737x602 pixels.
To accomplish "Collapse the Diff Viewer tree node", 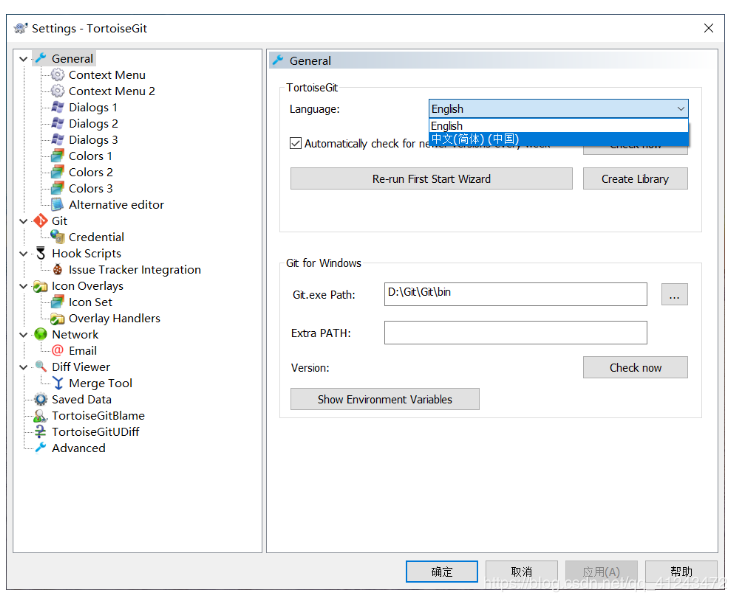I will (x=23, y=367).
